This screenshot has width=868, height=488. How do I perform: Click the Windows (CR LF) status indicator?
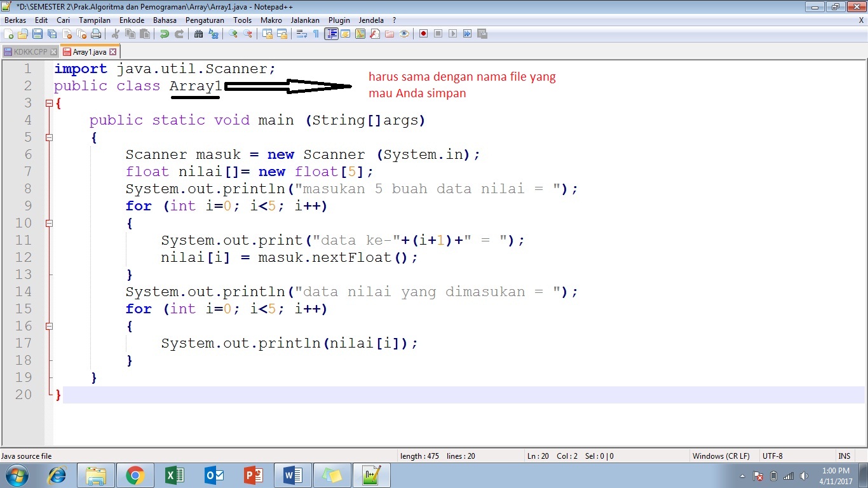pos(721,456)
